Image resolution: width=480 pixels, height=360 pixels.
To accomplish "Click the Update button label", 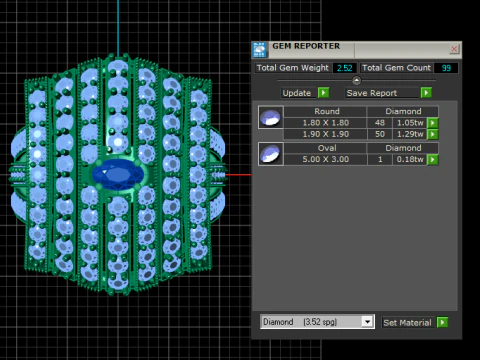I will [297, 93].
